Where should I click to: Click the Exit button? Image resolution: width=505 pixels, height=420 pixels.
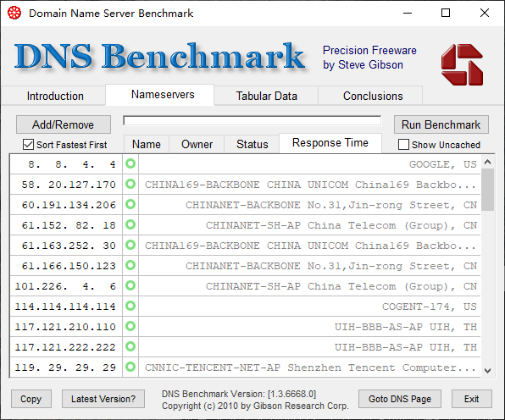(x=471, y=399)
